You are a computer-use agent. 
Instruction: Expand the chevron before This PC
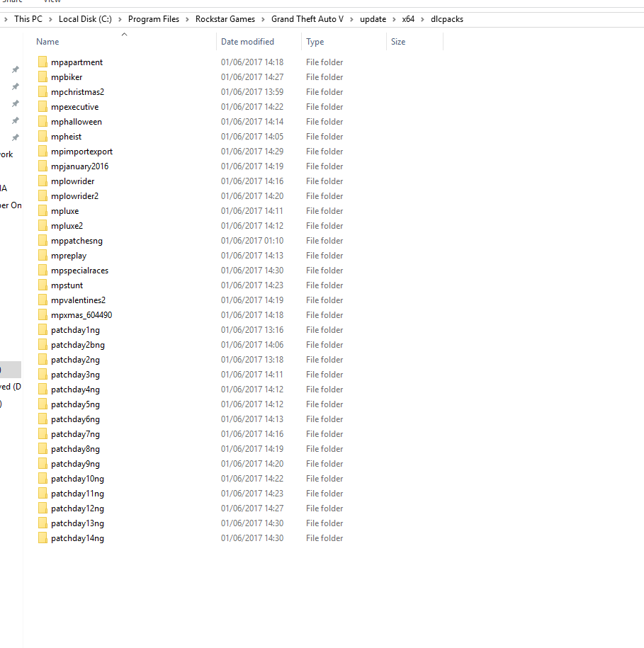(6, 19)
